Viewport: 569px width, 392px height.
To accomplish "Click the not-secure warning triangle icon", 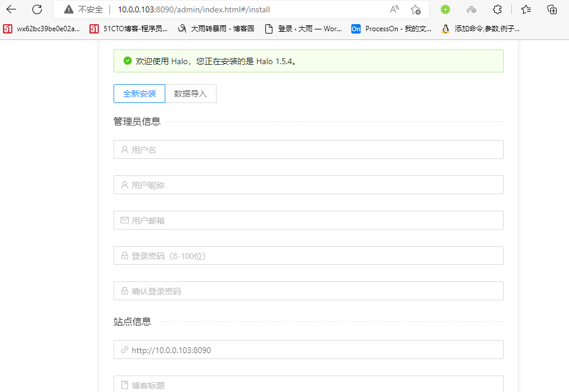I will [69, 9].
